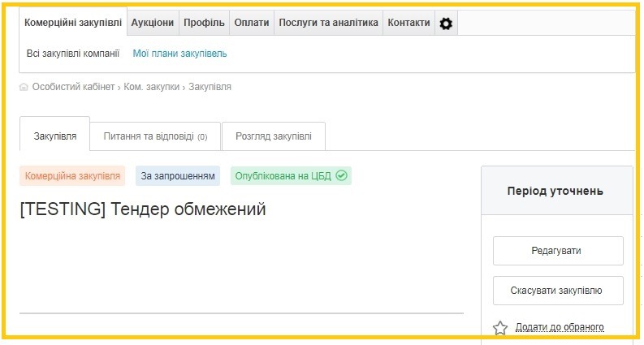The image size is (644, 345).
Task: Click the Додати до обраного link
Action: [560, 327]
